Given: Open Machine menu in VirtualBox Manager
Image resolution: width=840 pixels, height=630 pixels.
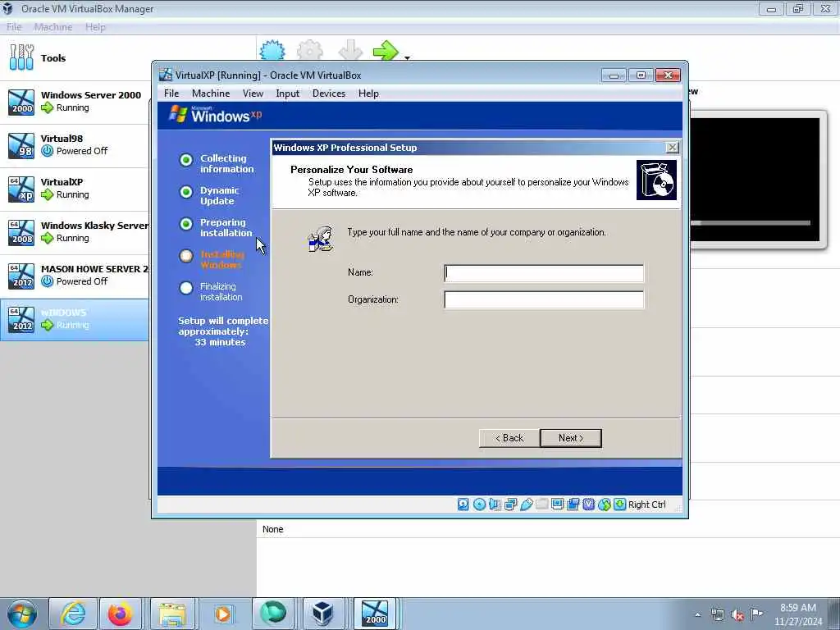Looking at the screenshot, I should (53, 27).
